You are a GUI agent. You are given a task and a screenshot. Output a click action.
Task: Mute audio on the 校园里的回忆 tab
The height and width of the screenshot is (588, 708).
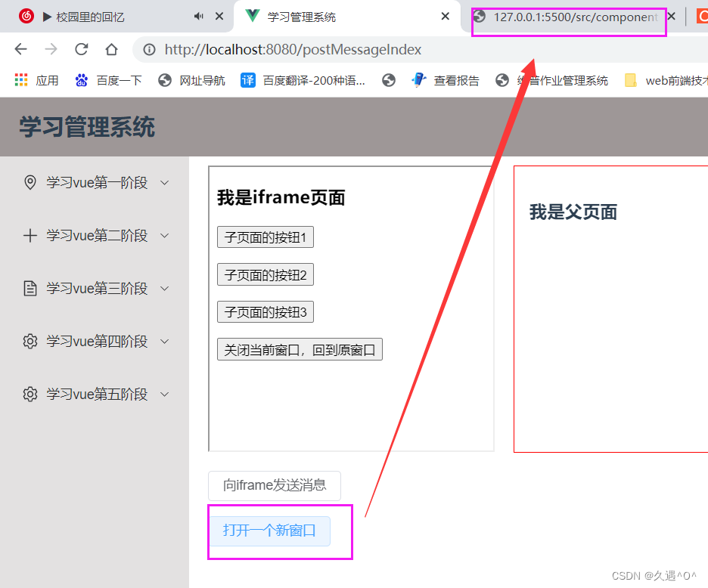(198, 16)
